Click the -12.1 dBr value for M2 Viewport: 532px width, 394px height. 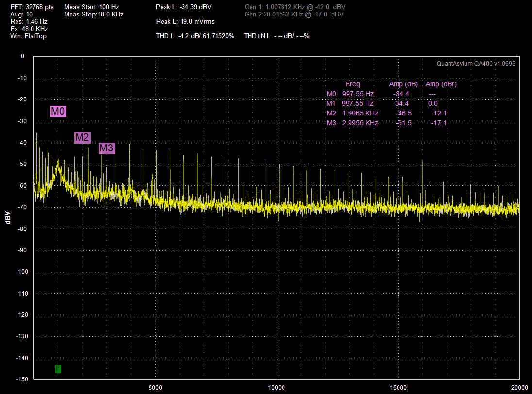(x=439, y=113)
